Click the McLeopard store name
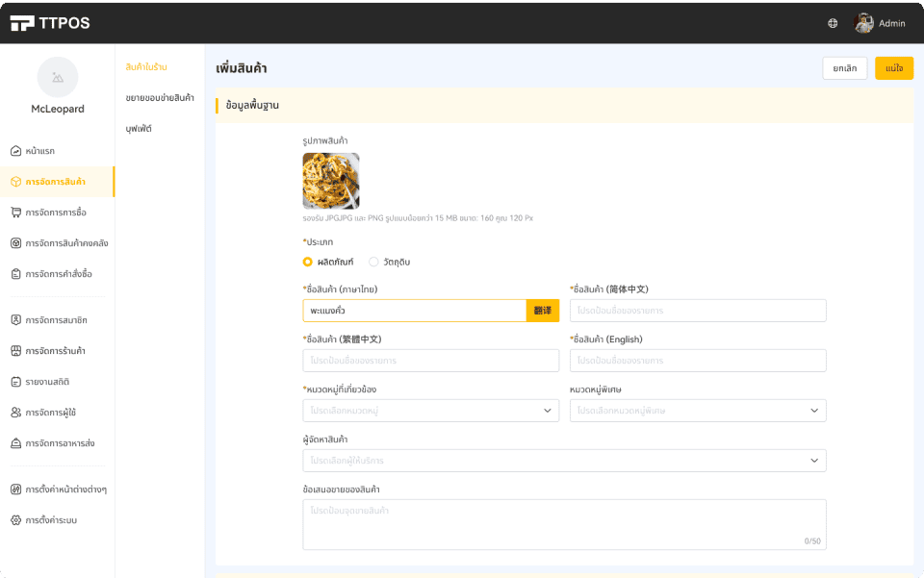 click(x=58, y=109)
